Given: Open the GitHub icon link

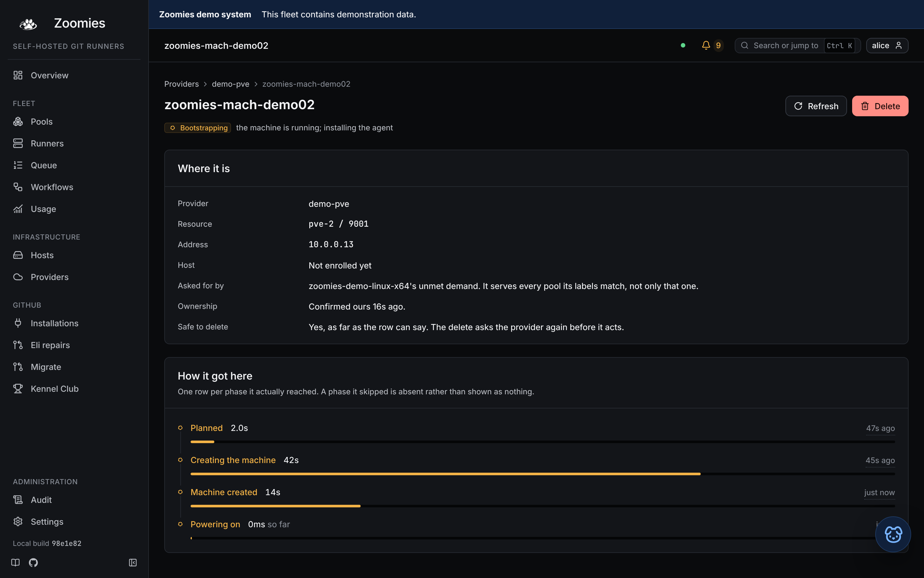Looking at the screenshot, I should (33, 562).
